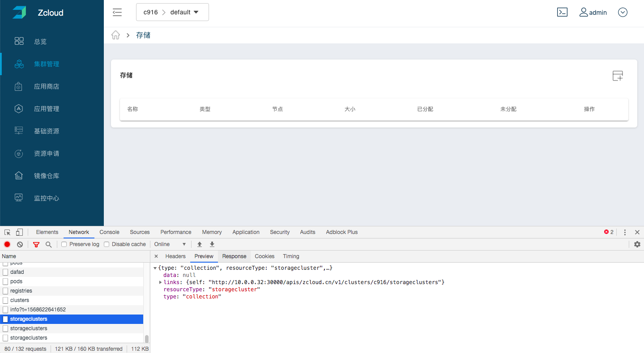Click the 应用商店 shopping bag icon

click(19, 86)
